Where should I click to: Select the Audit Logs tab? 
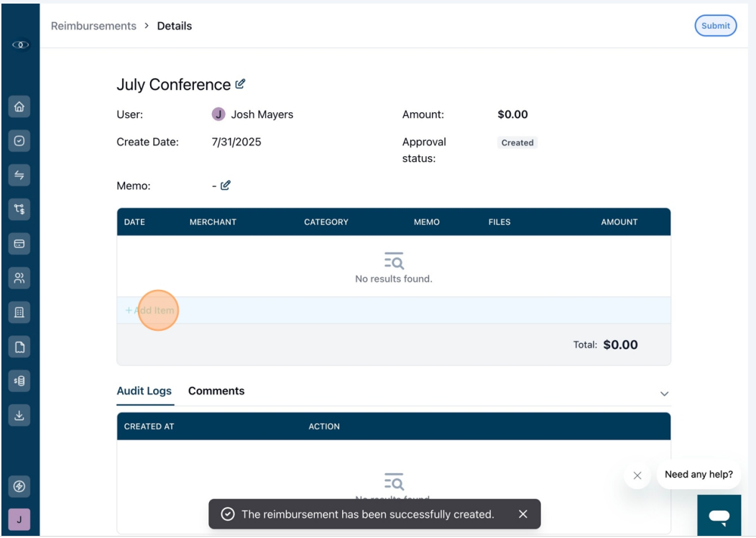(144, 391)
